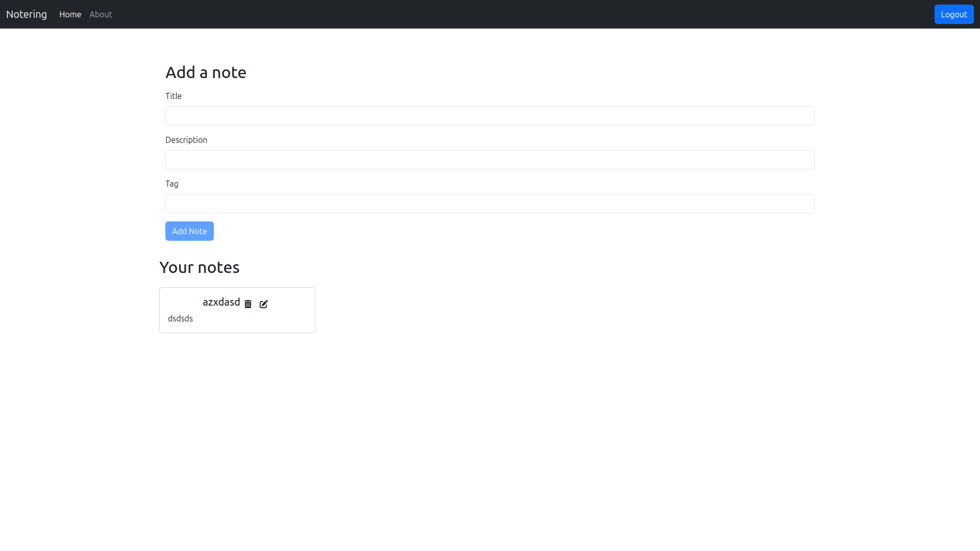The height and width of the screenshot is (551, 980).
Task: Click empty middle area of dark navbar
Action: click(510, 14)
